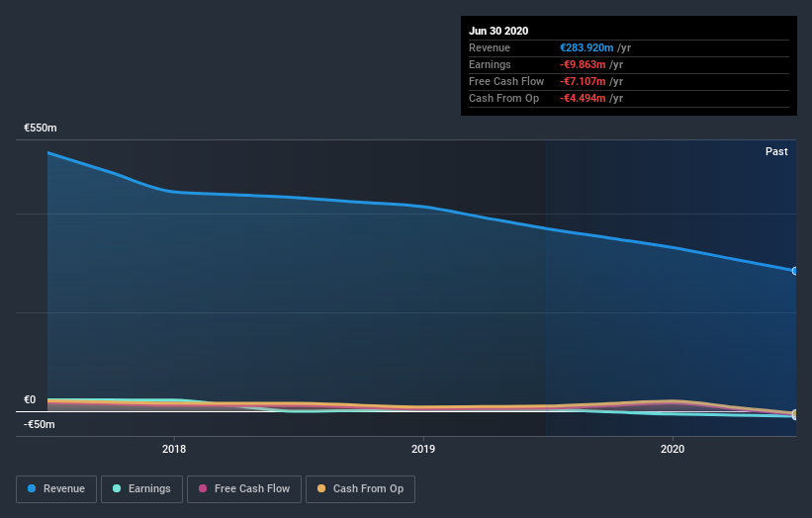Select the Earnings data point at chart end

point(795,416)
